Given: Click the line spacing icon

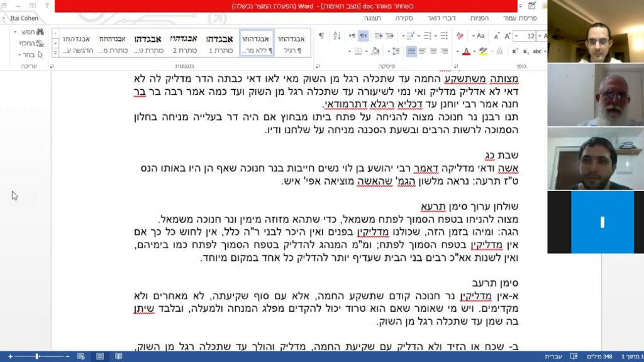Looking at the screenshot, I should 396,52.
